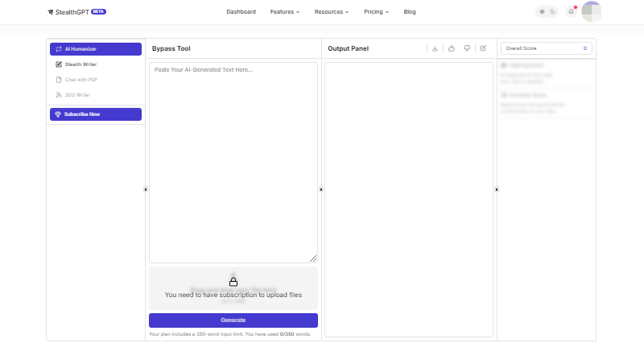Click the Bypass Tool heading
644x343 pixels.
point(171,48)
